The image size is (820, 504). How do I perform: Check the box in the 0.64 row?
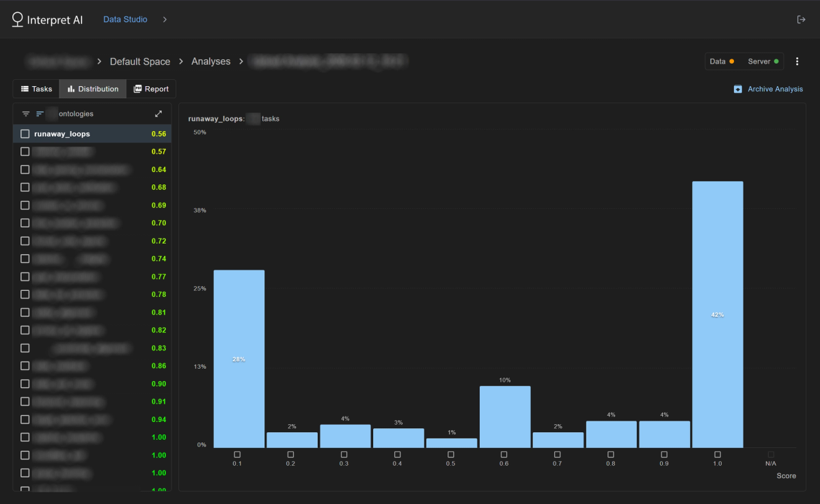tap(25, 169)
